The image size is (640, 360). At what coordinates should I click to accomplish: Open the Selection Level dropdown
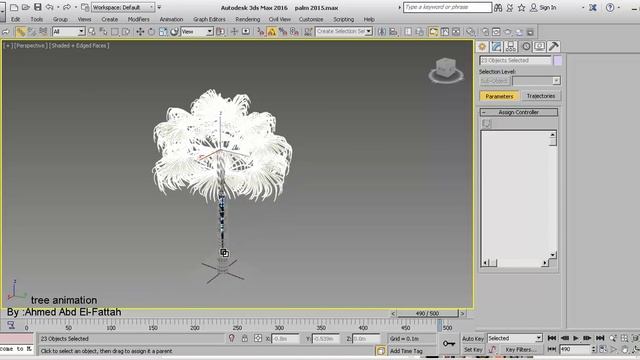(536, 81)
